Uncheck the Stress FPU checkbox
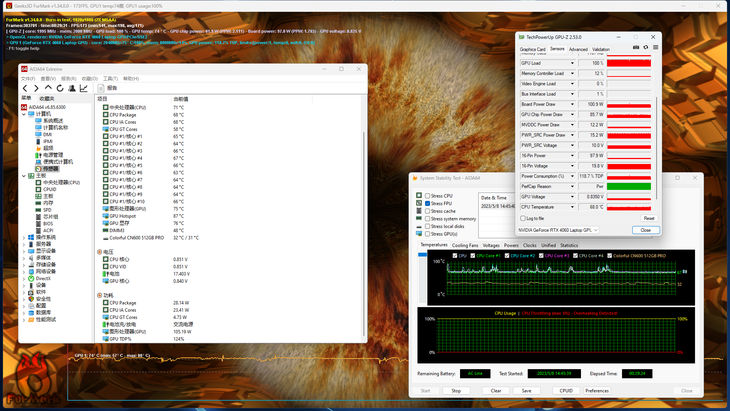 click(427, 203)
